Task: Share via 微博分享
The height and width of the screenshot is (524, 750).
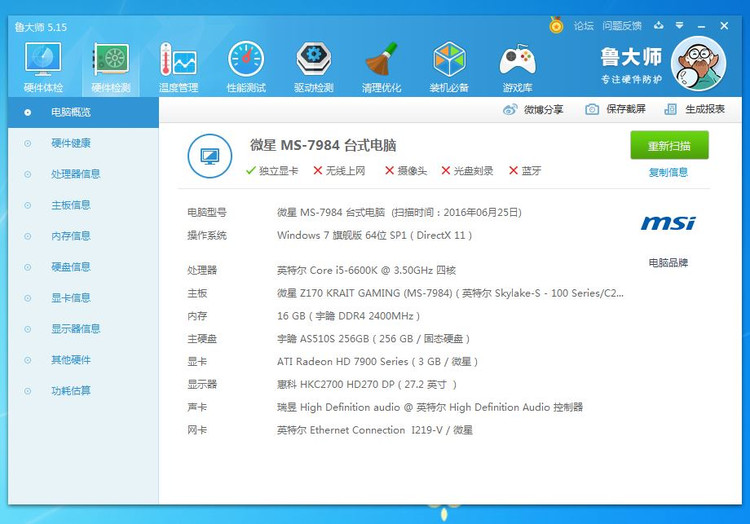Action: tap(533, 109)
